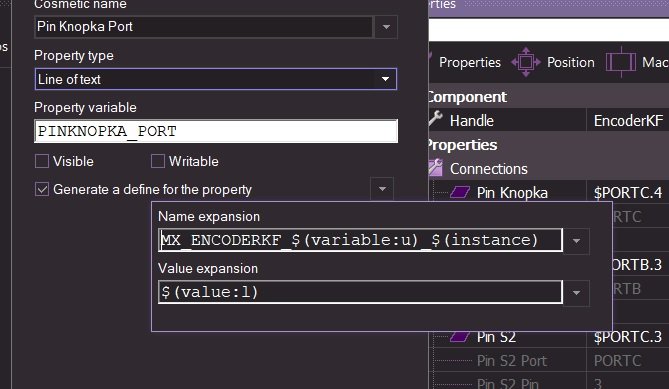Open the Cosmetic name dropdown arrow
Viewport: 669px width, 389px height.
pos(386,27)
